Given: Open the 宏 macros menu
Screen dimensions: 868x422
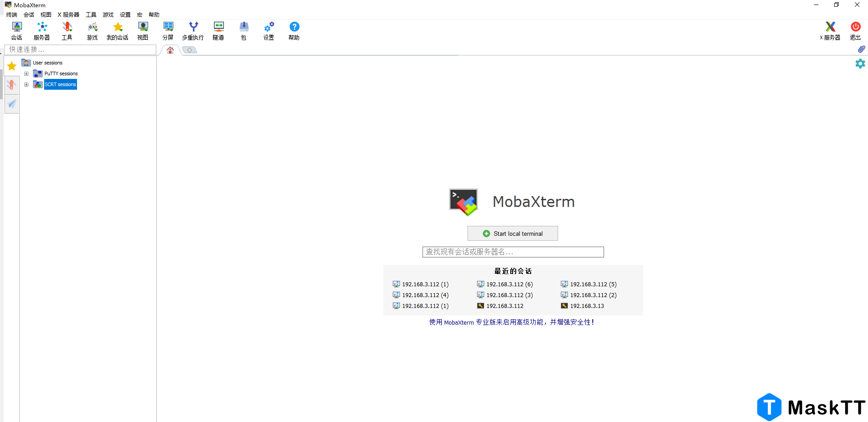Looking at the screenshot, I should (x=140, y=15).
